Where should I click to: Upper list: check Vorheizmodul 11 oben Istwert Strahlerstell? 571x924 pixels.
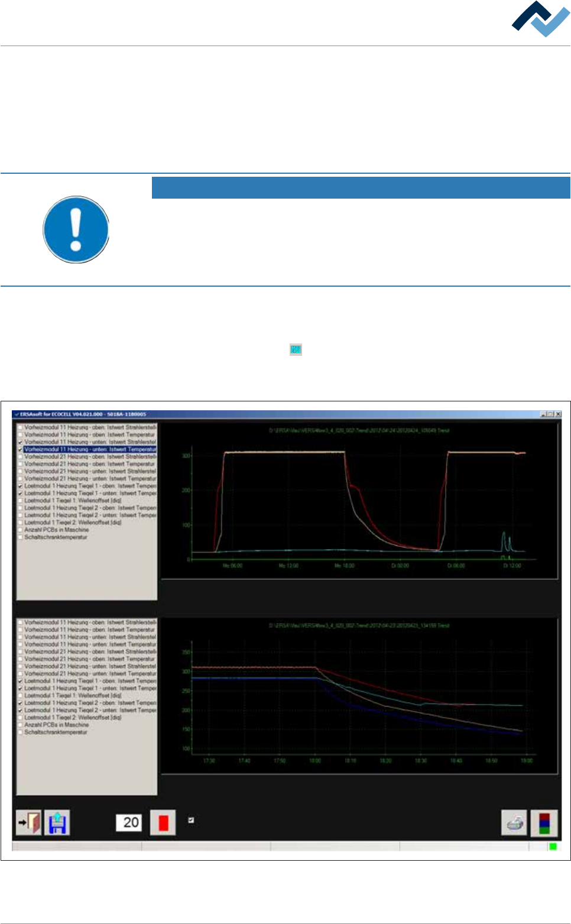click(21, 427)
